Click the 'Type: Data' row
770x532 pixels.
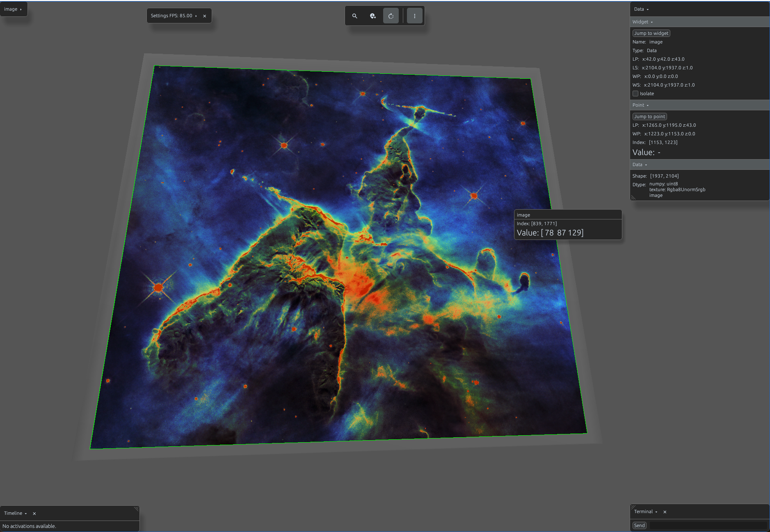tap(644, 50)
